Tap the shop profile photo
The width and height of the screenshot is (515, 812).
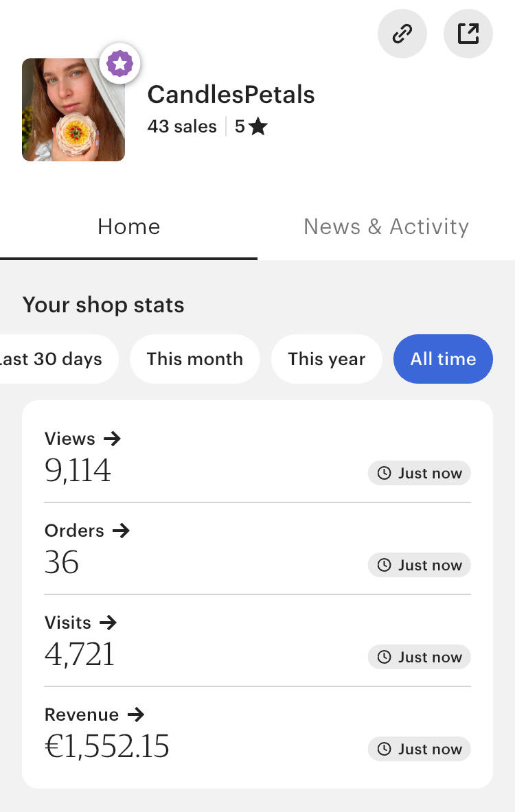coord(73,110)
